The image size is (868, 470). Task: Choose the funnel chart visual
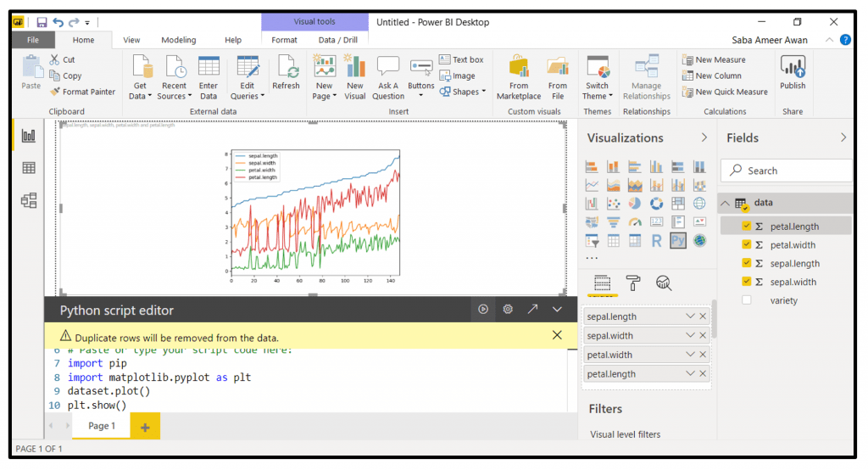click(614, 222)
